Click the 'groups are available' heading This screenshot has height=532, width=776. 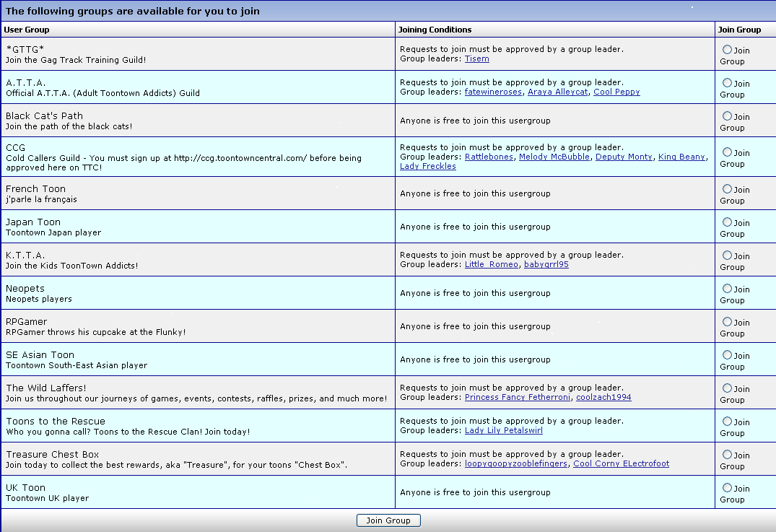[x=133, y=11]
